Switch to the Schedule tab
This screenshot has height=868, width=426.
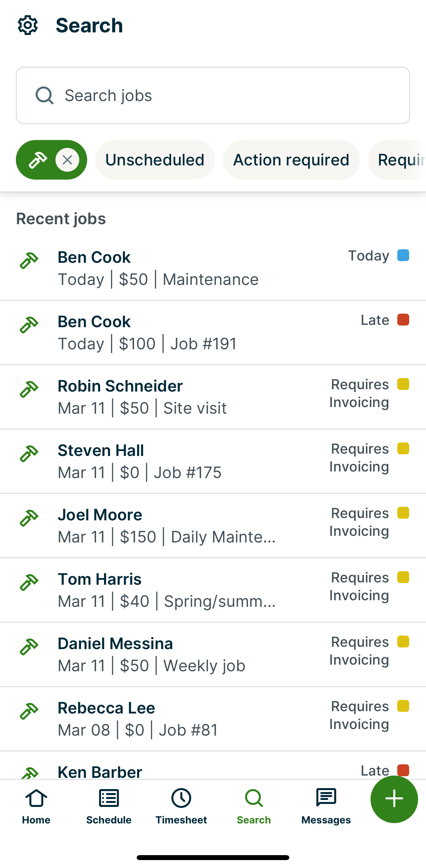(109, 806)
